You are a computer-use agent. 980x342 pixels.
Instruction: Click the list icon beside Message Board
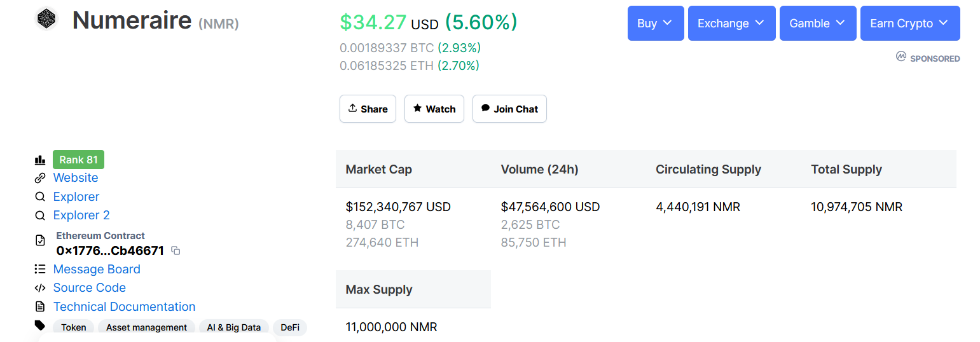pos(40,270)
